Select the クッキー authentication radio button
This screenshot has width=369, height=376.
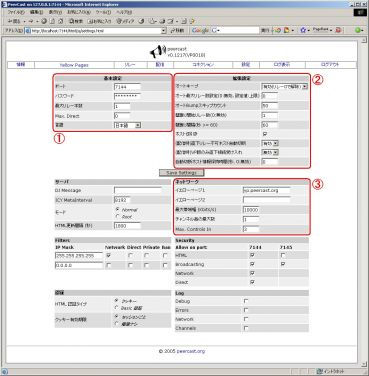[x=117, y=300]
